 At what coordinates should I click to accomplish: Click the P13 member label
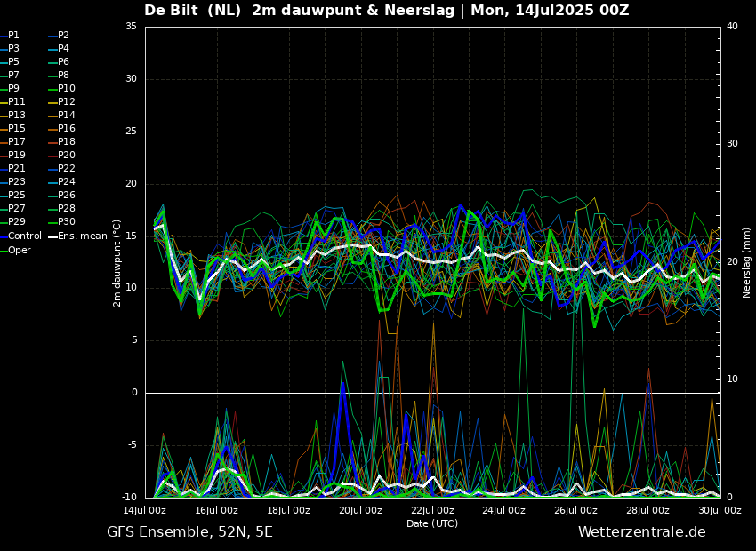[x=12, y=116]
